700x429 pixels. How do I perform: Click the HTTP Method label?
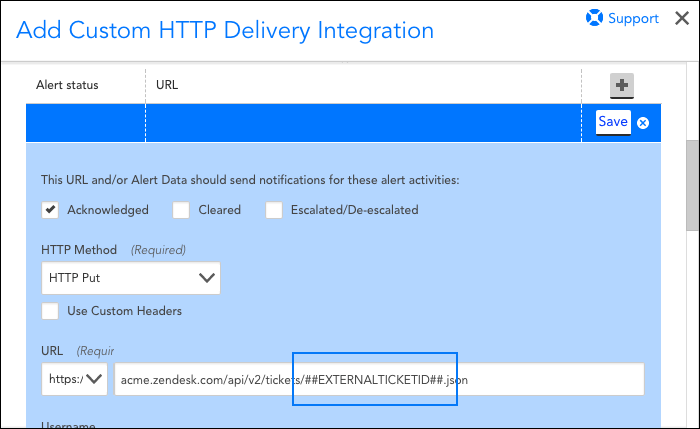point(79,250)
